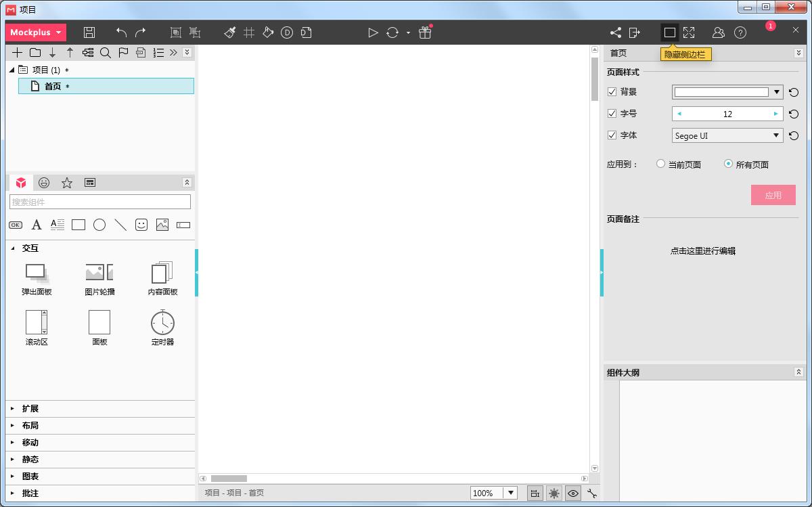Image resolution: width=812 pixels, height=507 pixels.
Task: Click the 应用 apply button
Action: (773, 195)
